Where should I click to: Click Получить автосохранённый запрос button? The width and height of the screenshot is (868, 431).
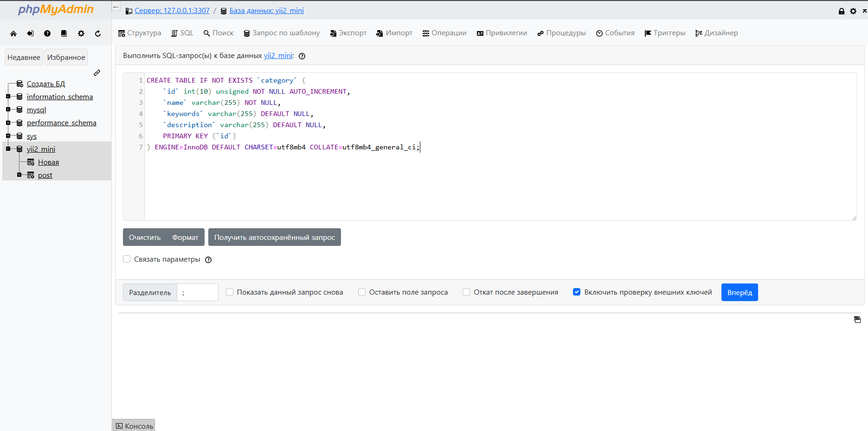pyautogui.click(x=275, y=237)
